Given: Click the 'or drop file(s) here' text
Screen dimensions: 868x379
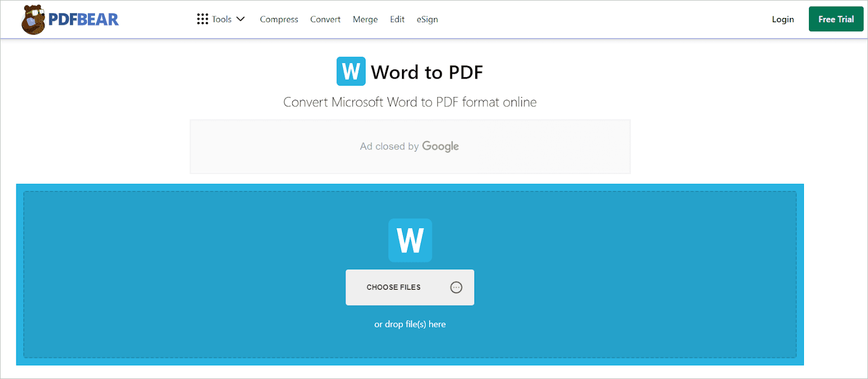Looking at the screenshot, I should tap(410, 324).
